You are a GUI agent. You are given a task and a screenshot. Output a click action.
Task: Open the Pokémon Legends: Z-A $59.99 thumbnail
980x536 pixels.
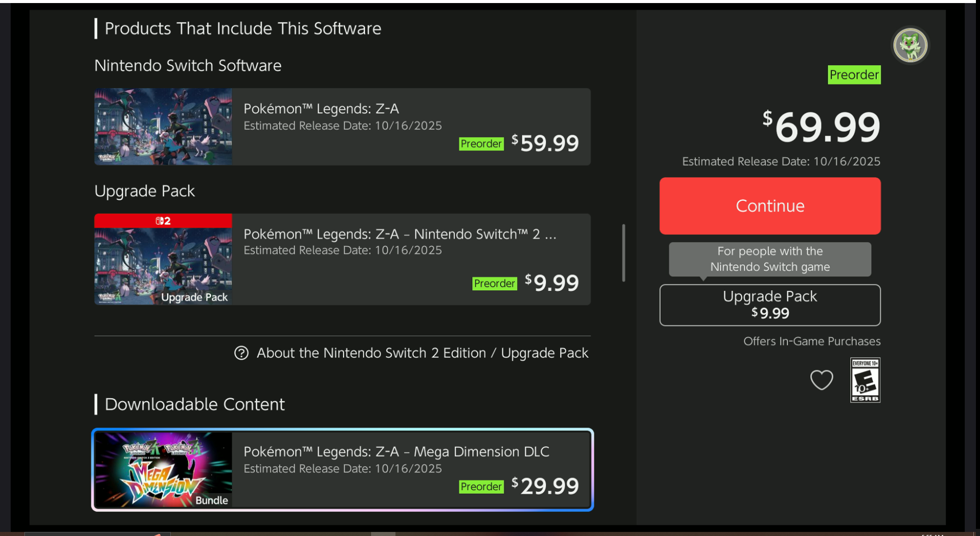[163, 127]
